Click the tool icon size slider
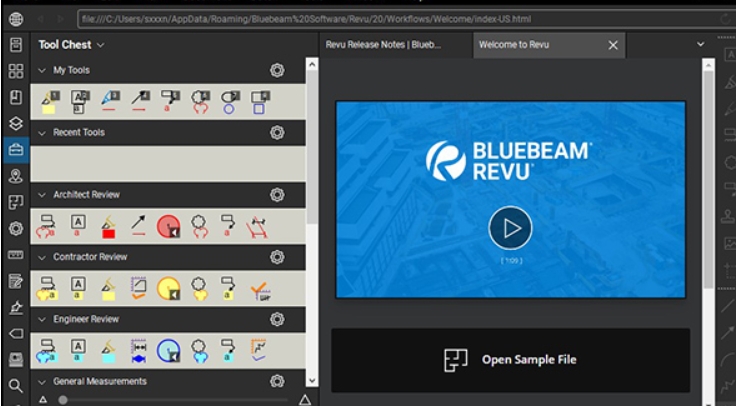 coord(63,400)
